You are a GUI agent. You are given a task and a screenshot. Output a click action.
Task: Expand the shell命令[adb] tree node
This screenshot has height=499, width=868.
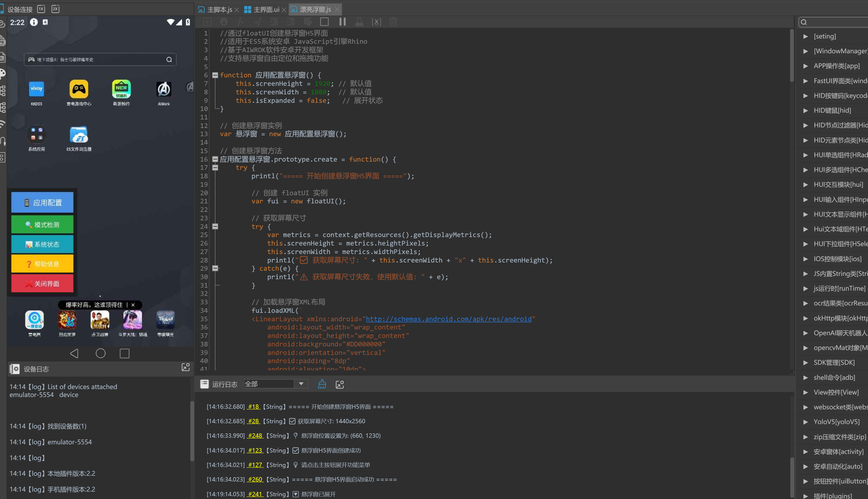click(x=806, y=377)
